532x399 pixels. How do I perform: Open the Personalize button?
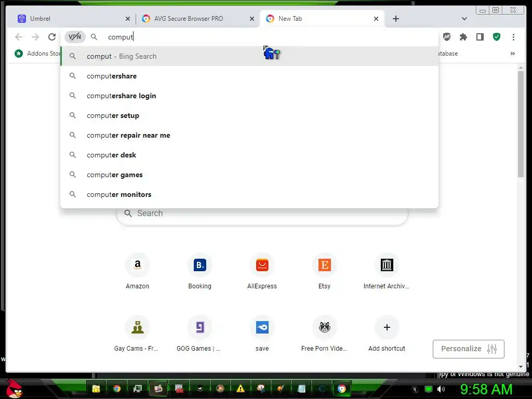[468, 349]
